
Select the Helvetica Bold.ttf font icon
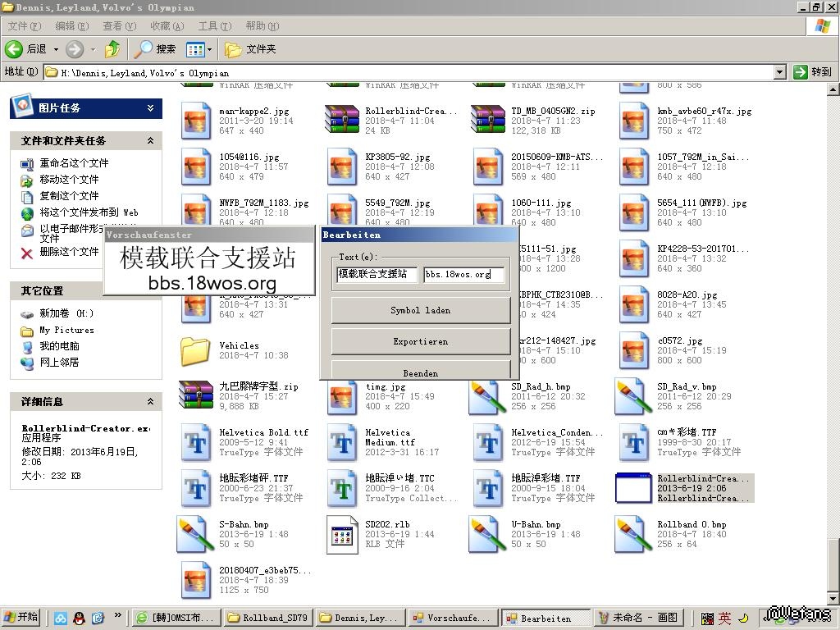click(x=195, y=442)
